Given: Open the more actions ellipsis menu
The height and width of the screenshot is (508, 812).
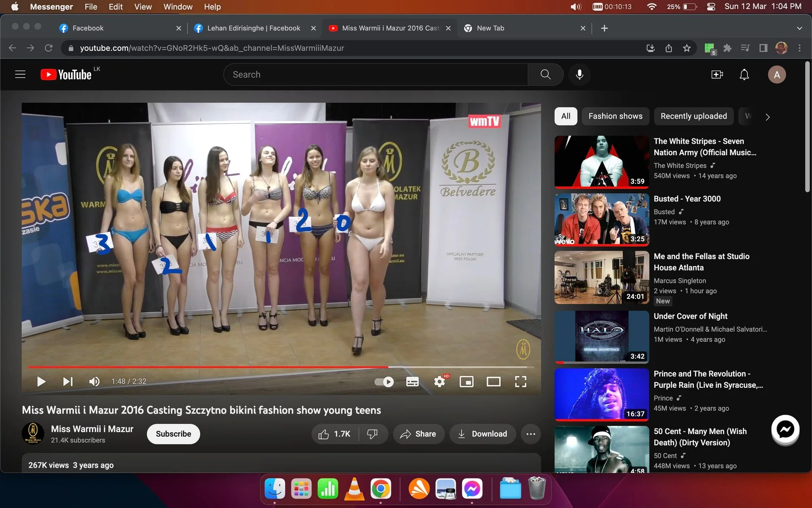Looking at the screenshot, I should (x=530, y=434).
